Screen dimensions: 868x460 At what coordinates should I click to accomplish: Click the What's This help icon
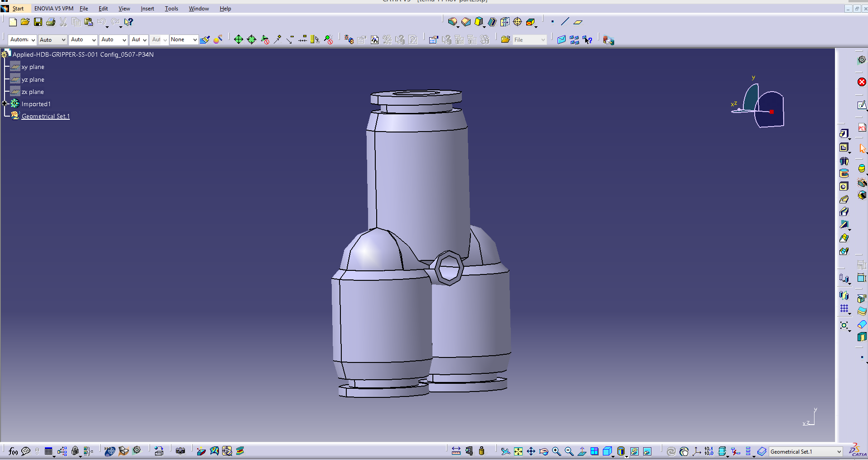click(x=129, y=22)
